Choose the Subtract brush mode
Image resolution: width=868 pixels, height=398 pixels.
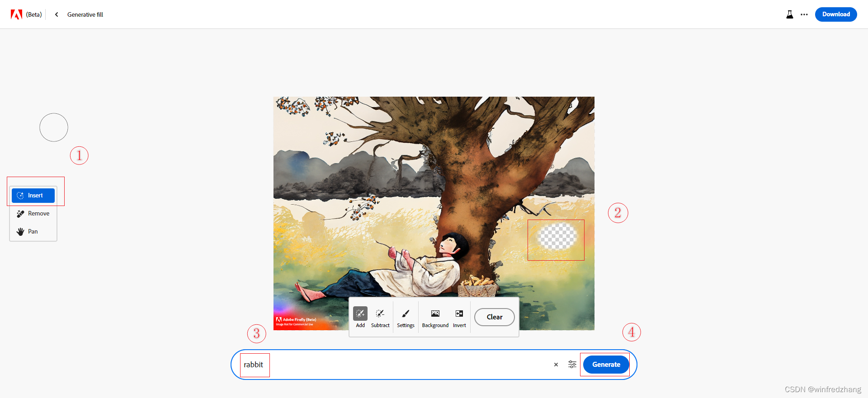coord(380,318)
